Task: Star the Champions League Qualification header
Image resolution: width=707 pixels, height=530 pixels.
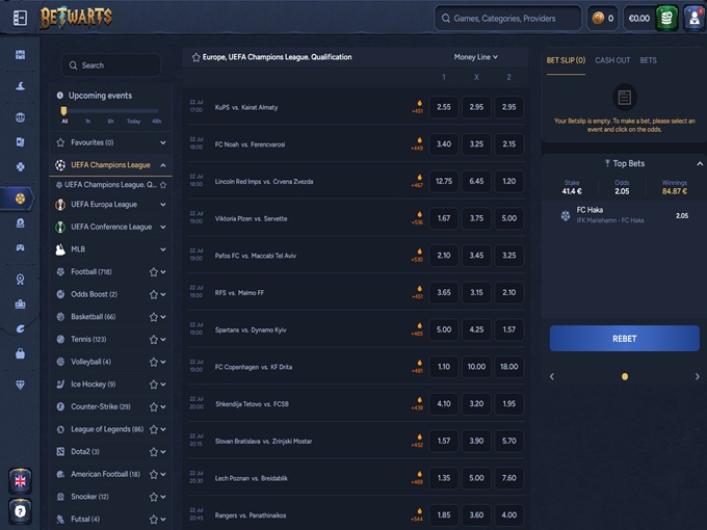Action: pyautogui.click(x=196, y=57)
